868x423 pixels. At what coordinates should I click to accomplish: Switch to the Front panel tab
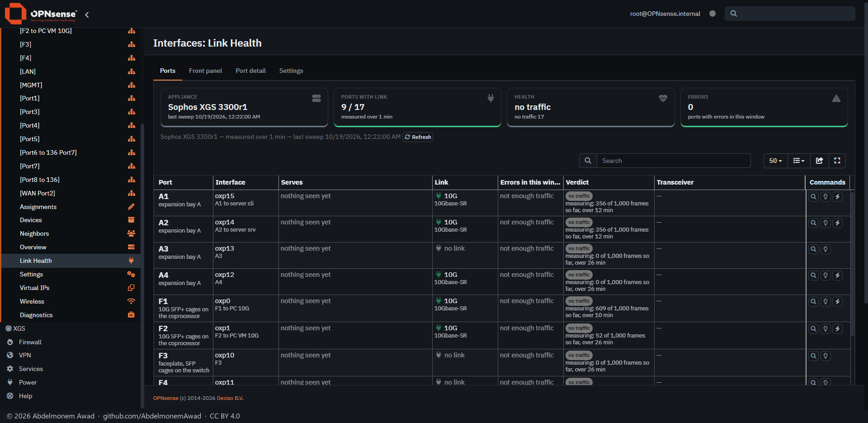coord(205,71)
